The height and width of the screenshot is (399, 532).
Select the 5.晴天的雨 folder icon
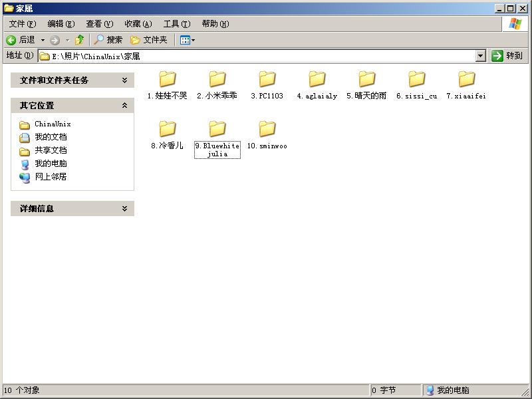[367, 79]
